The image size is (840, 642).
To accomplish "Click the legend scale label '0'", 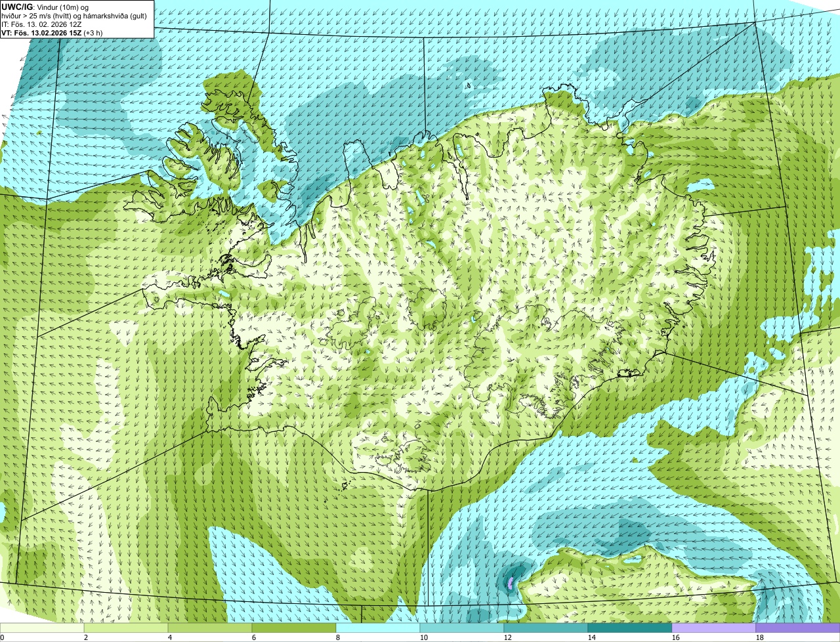I will click(x=2, y=637).
